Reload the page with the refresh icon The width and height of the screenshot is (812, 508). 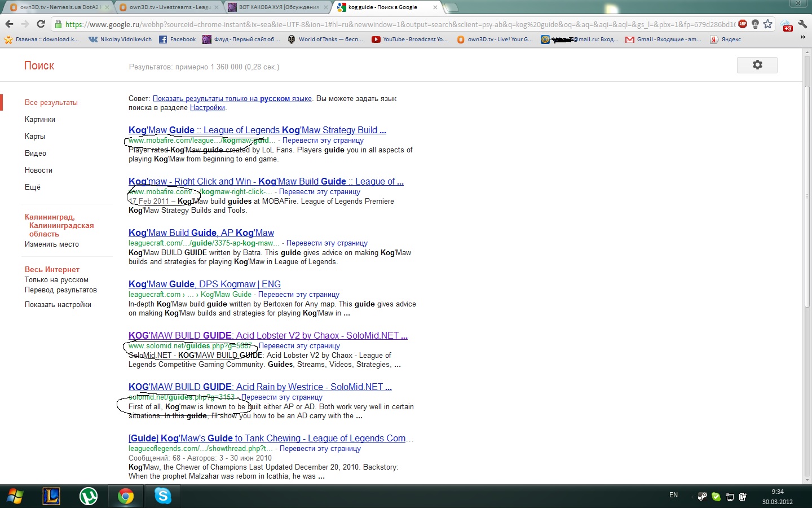tap(41, 24)
